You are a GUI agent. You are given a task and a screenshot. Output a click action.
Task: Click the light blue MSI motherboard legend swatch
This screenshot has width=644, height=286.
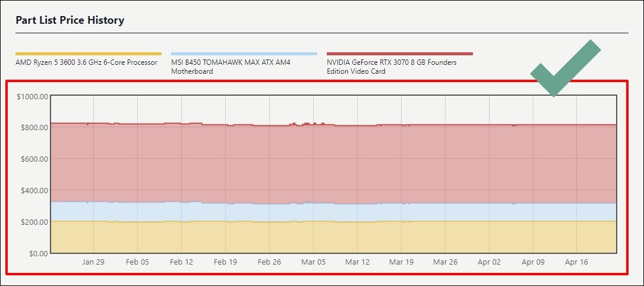point(244,54)
